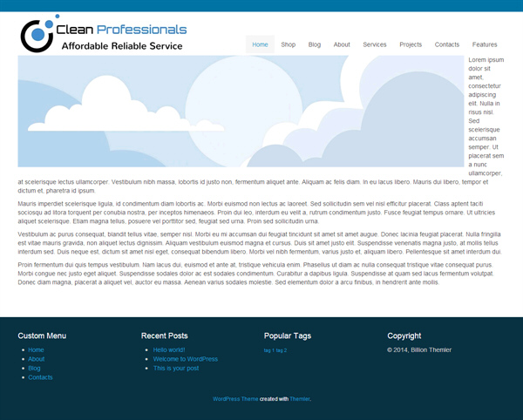
Task: Visit the Themler link in footer
Action: pos(300,399)
